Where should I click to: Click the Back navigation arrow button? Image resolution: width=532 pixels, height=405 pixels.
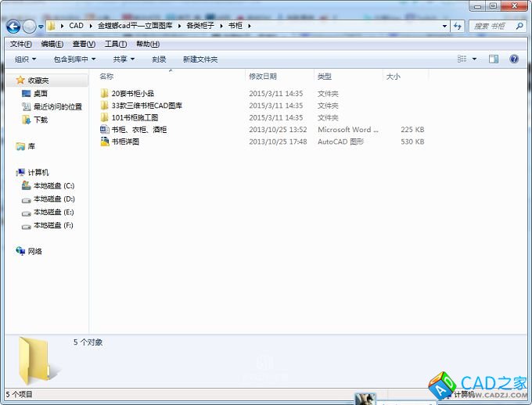13,26
